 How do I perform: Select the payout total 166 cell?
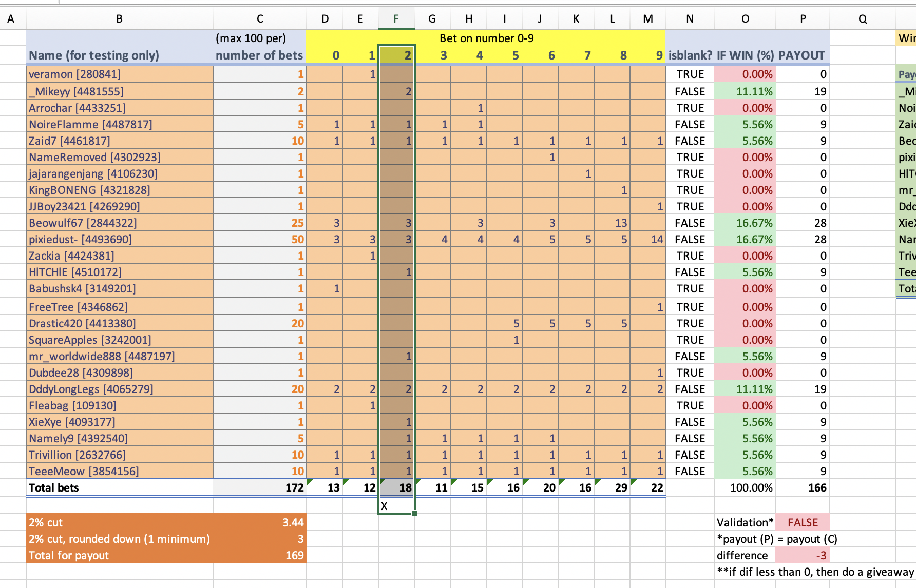pos(803,487)
